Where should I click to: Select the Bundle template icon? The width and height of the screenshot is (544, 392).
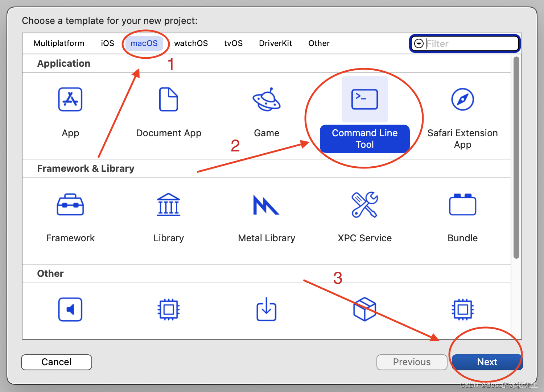tap(463, 205)
